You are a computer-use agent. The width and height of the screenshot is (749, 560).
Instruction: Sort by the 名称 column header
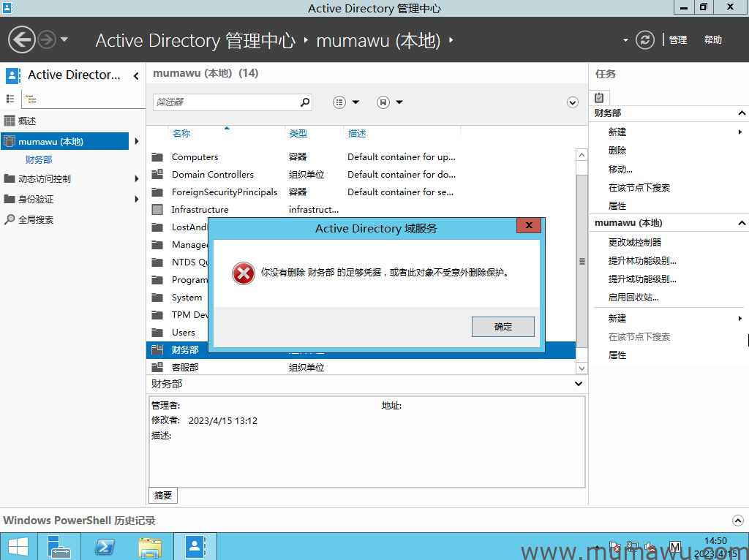pyautogui.click(x=181, y=134)
